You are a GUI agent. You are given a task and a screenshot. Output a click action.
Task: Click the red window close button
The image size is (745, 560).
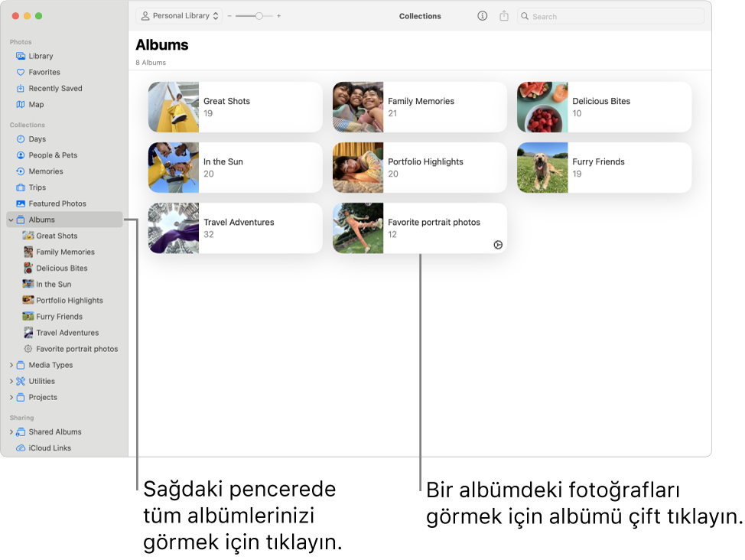click(15, 16)
